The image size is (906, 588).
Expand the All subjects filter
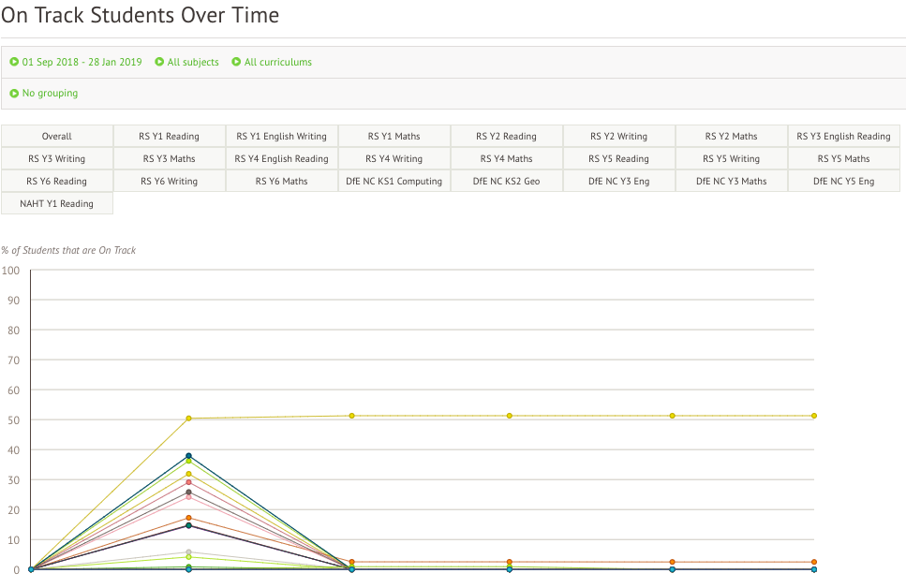tap(193, 63)
